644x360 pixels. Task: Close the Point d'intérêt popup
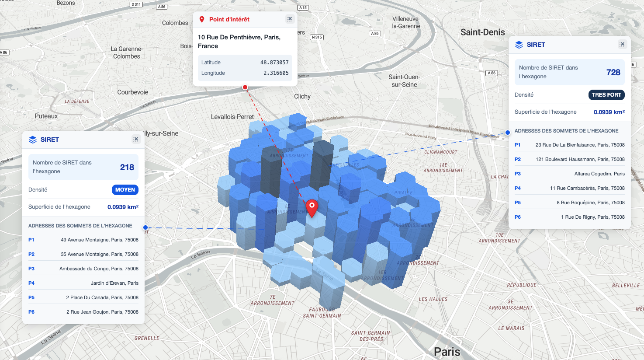(290, 19)
